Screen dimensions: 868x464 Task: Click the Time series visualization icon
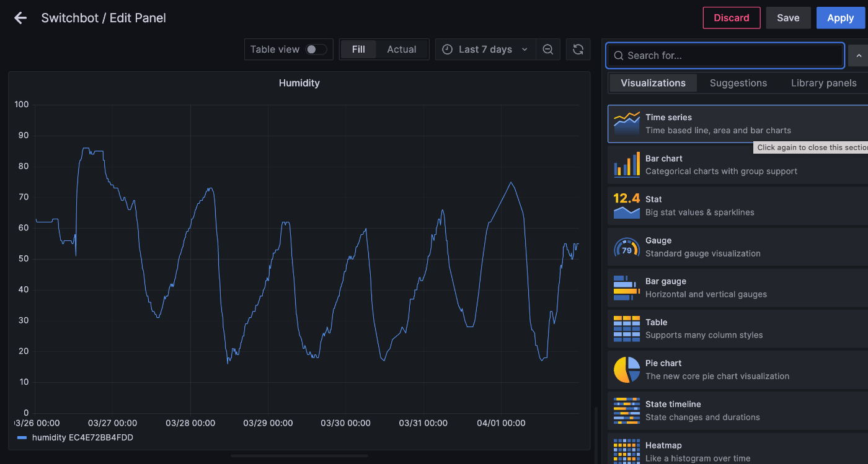(x=626, y=124)
